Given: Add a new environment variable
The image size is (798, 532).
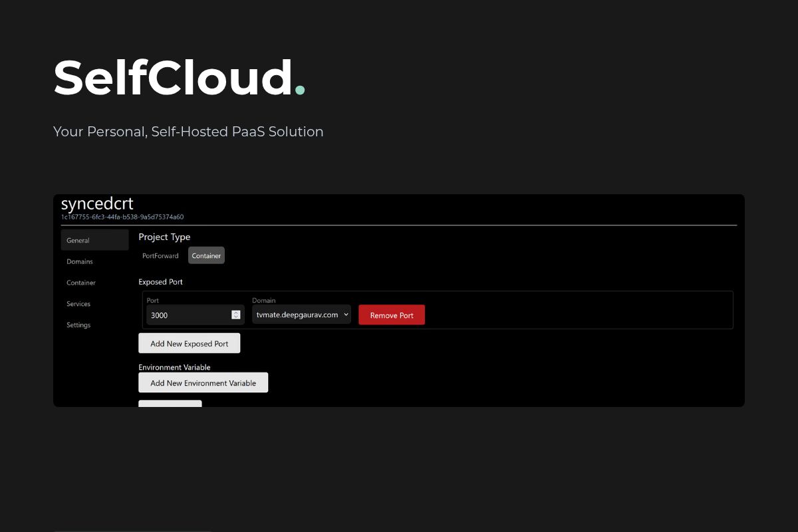Looking at the screenshot, I should [x=203, y=382].
